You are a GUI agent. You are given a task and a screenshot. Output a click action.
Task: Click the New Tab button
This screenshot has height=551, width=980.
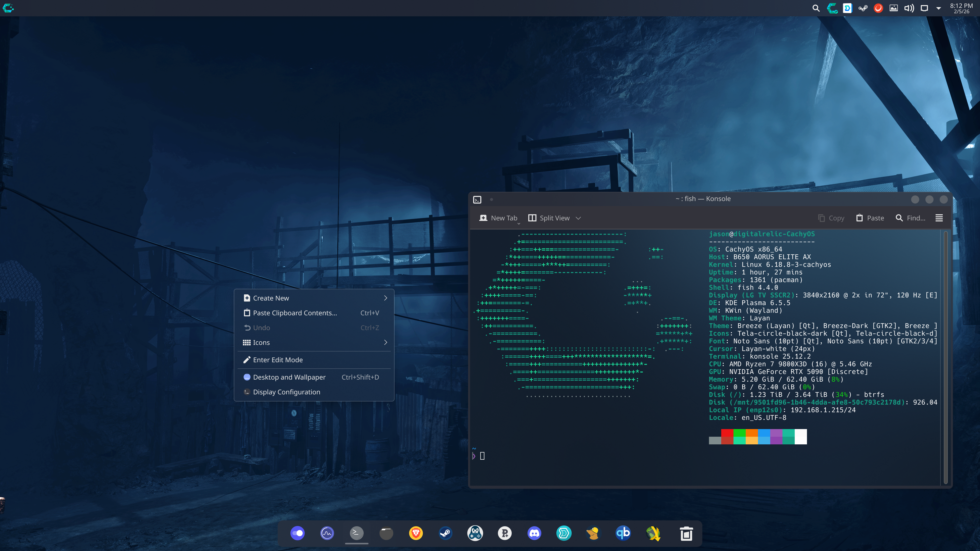(x=498, y=218)
